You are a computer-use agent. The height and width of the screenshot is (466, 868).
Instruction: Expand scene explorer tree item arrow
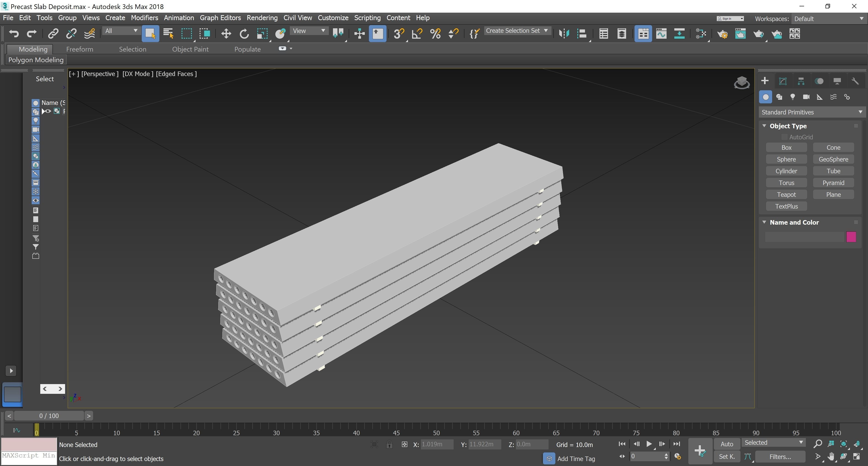tap(43, 111)
